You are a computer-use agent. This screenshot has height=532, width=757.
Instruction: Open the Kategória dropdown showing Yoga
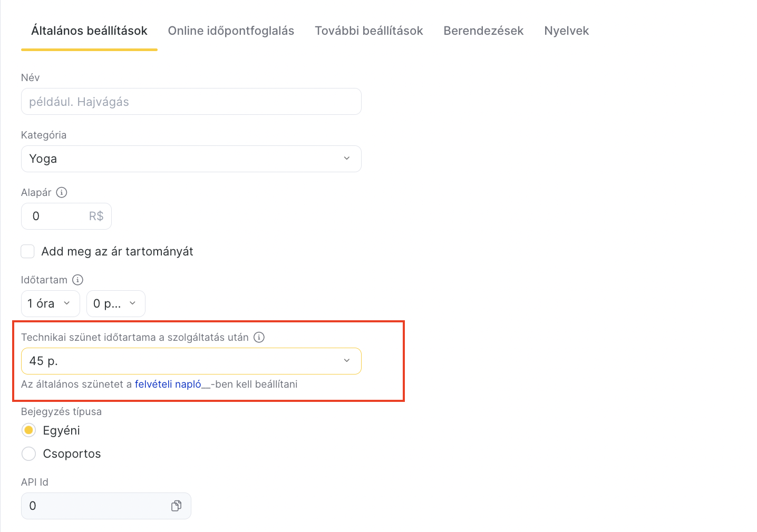point(191,159)
